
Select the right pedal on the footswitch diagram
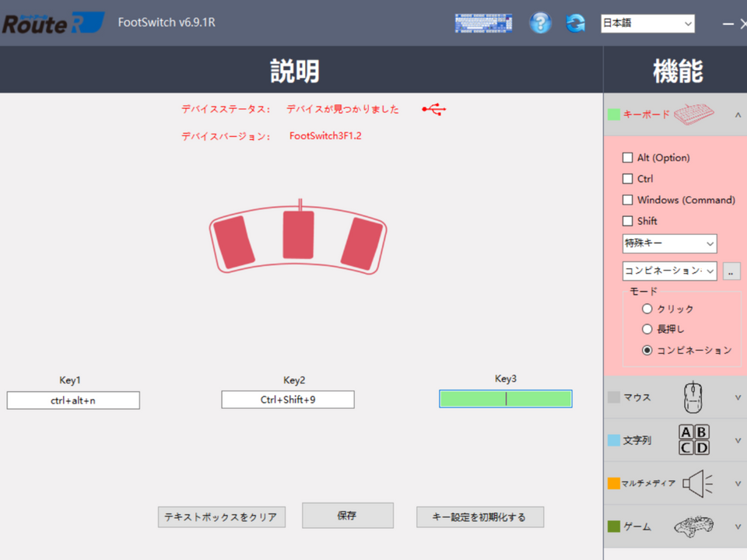tap(362, 243)
